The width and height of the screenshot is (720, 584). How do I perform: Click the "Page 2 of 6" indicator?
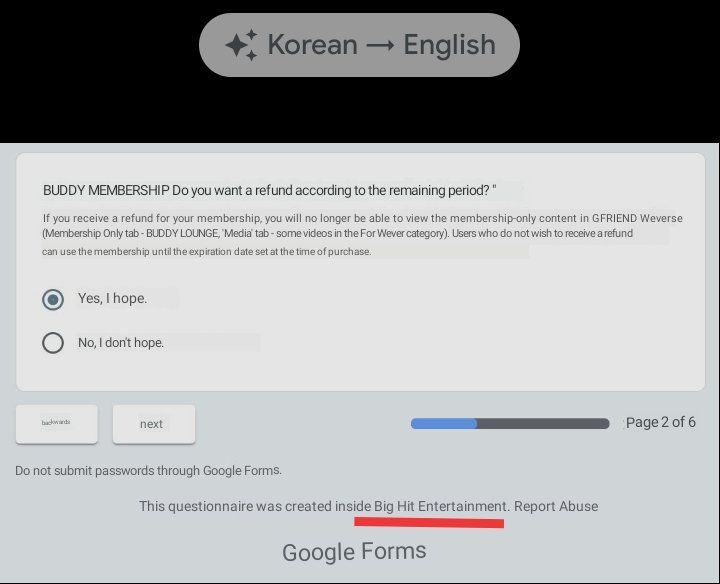click(660, 422)
